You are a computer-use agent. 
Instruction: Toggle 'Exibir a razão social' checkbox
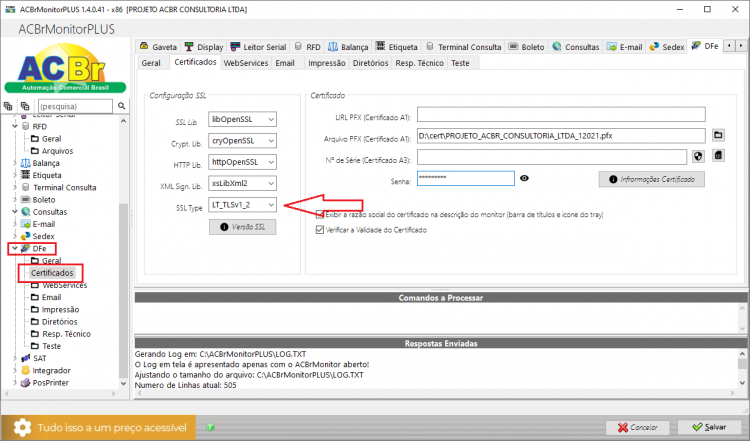pos(320,214)
